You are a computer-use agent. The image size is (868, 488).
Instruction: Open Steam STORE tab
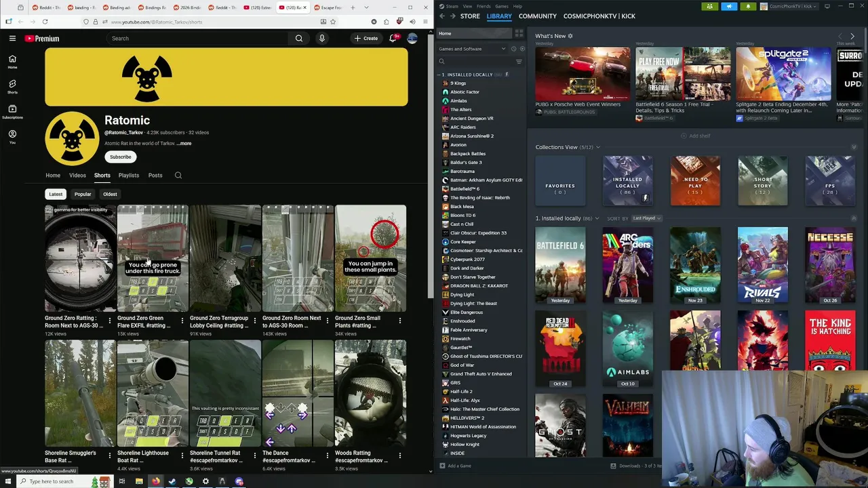[x=470, y=16]
